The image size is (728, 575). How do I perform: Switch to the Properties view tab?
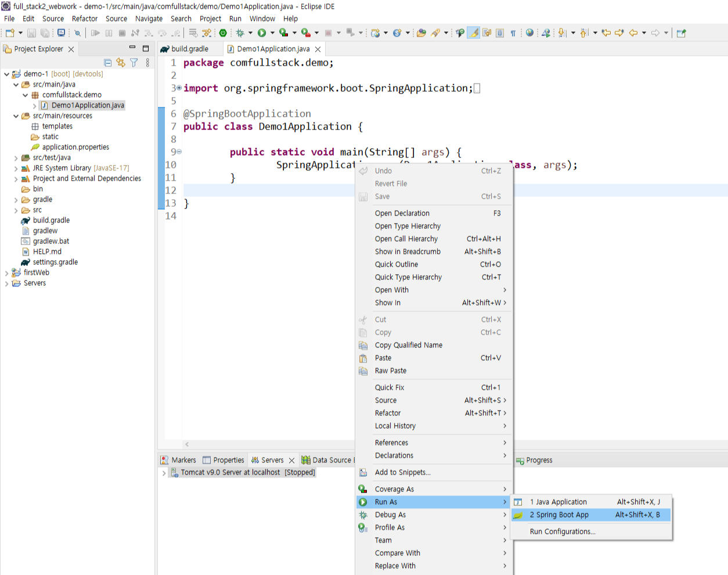point(224,460)
